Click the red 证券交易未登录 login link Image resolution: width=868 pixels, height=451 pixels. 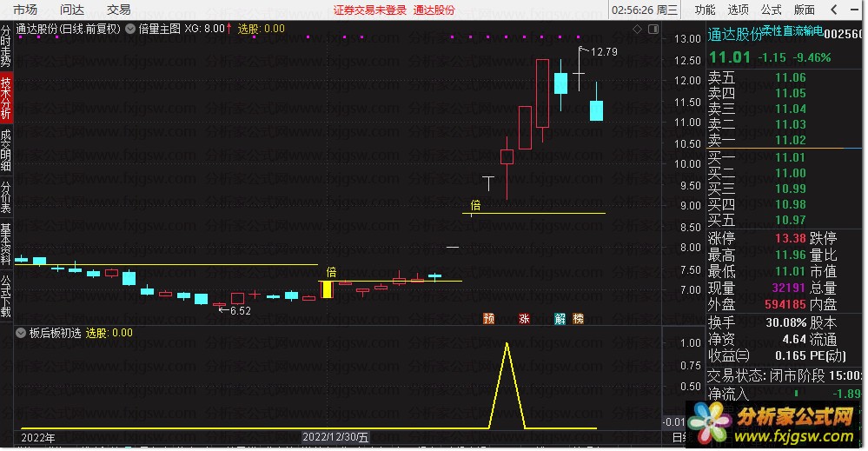tap(370, 10)
